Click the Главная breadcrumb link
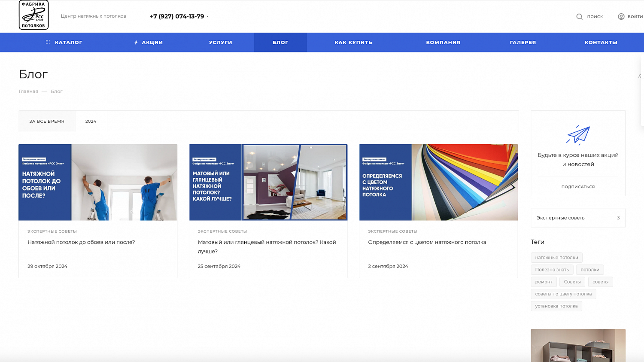 (x=28, y=91)
